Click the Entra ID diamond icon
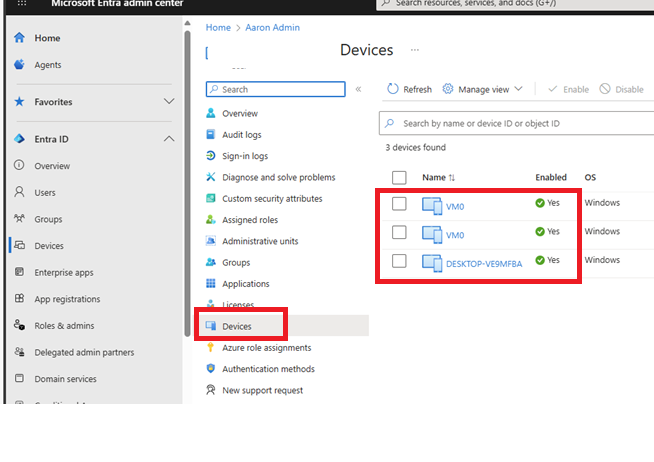The image size is (654, 462). point(19,138)
